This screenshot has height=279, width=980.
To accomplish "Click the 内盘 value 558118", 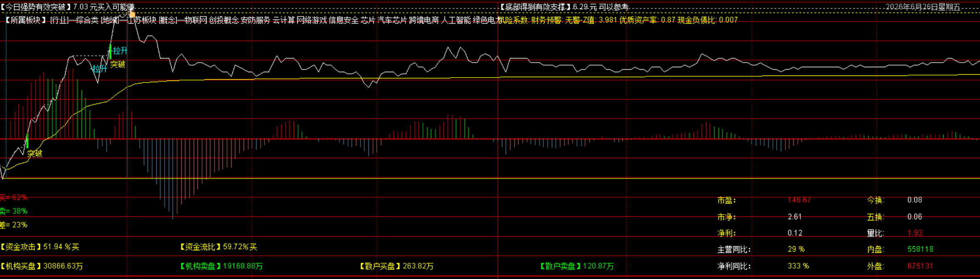I will (920, 249).
